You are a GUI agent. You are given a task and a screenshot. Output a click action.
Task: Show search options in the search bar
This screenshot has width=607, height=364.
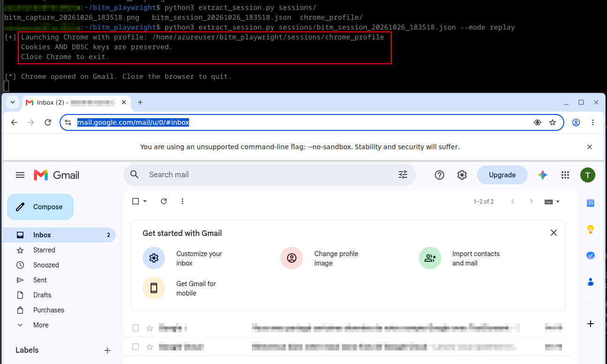403,174
